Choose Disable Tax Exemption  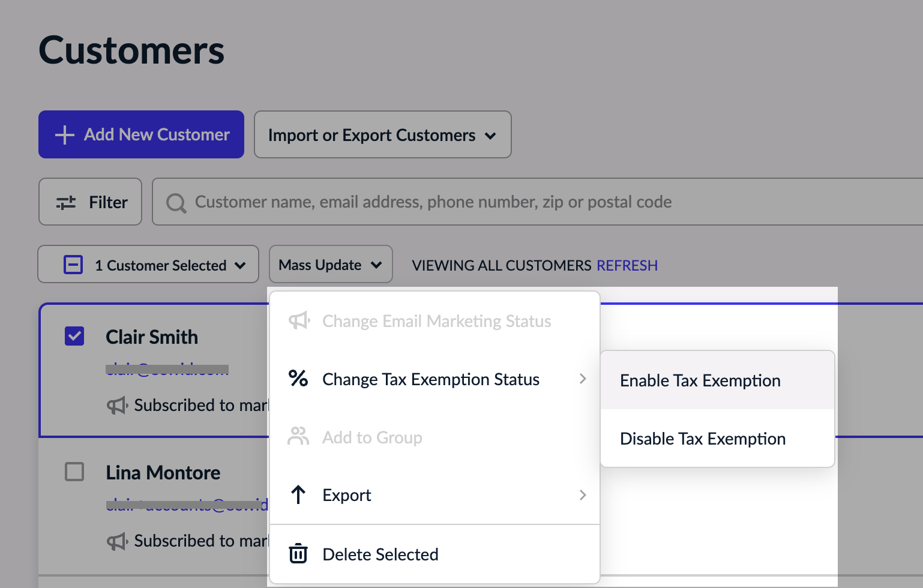[x=702, y=439]
